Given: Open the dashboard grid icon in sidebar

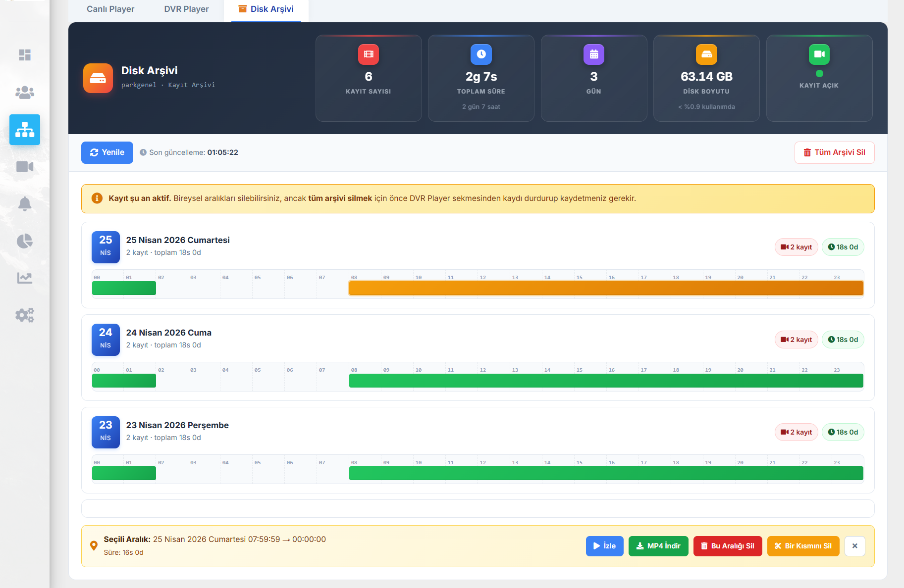Looking at the screenshot, I should pyautogui.click(x=25, y=55).
